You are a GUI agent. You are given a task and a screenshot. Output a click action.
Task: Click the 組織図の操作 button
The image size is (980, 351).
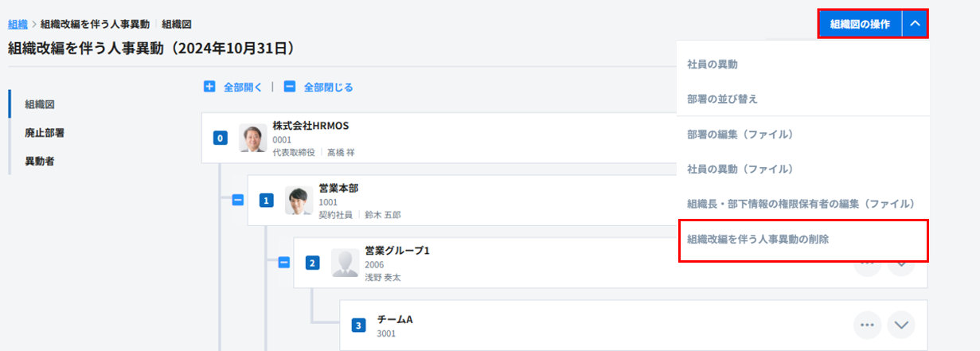coord(860,24)
